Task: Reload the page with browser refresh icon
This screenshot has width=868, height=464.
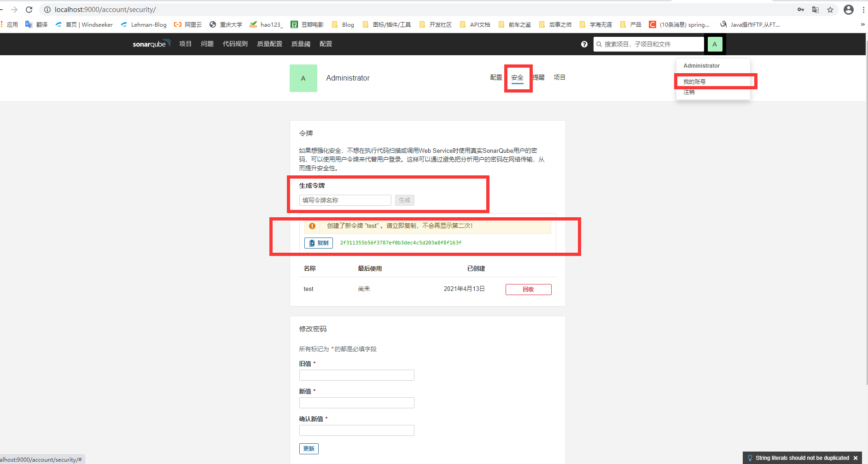Action: pyautogui.click(x=29, y=10)
